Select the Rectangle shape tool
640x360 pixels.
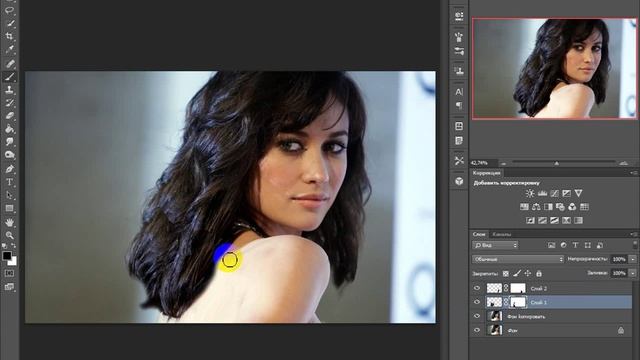coord(9,209)
